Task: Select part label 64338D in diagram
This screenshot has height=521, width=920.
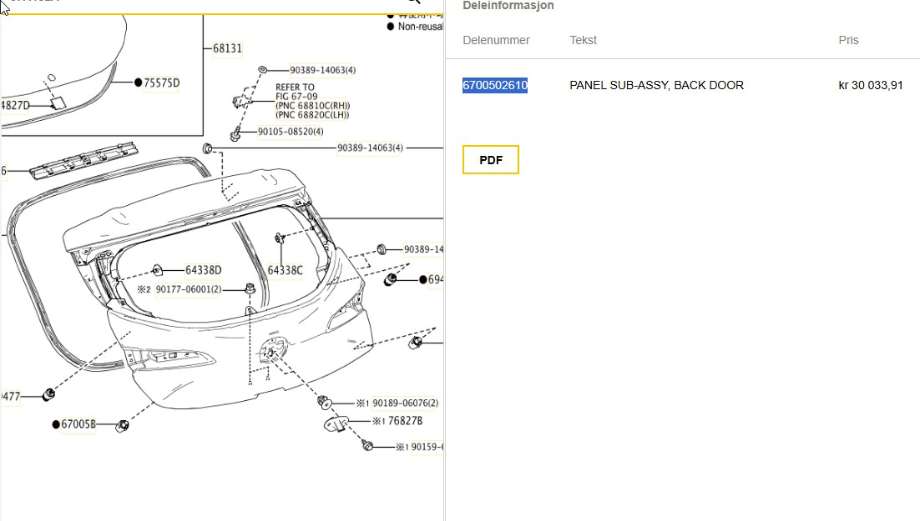Action: (203, 270)
